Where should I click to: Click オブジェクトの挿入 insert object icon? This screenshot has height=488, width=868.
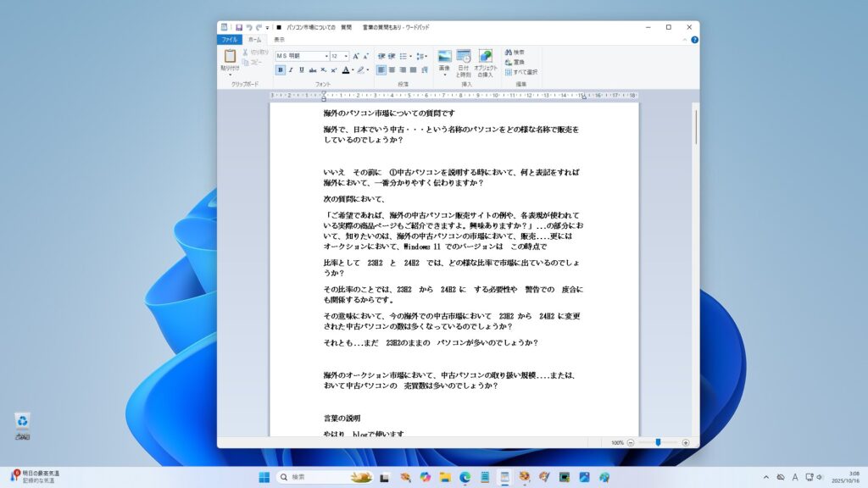[x=486, y=57]
